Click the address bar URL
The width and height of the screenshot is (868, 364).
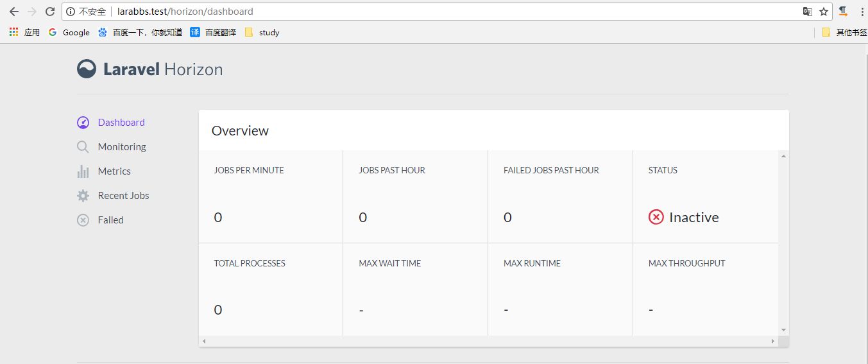pyautogui.click(x=185, y=12)
